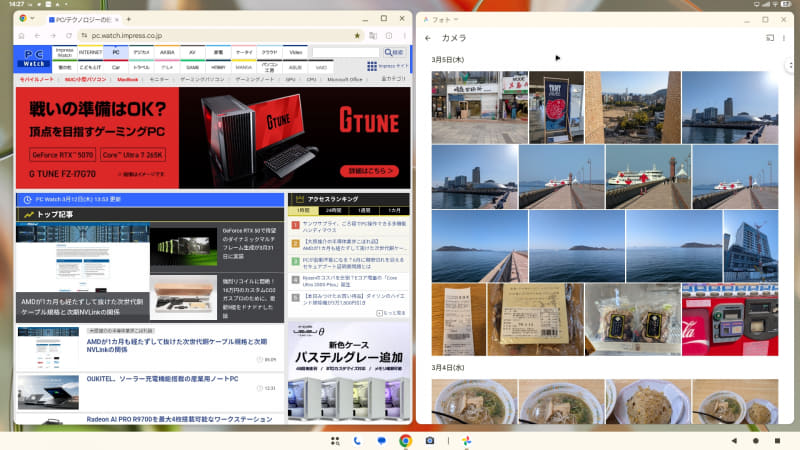The height and width of the screenshot is (450, 800).
Task: Open the Impress sites grid icon
Action: tap(372, 66)
